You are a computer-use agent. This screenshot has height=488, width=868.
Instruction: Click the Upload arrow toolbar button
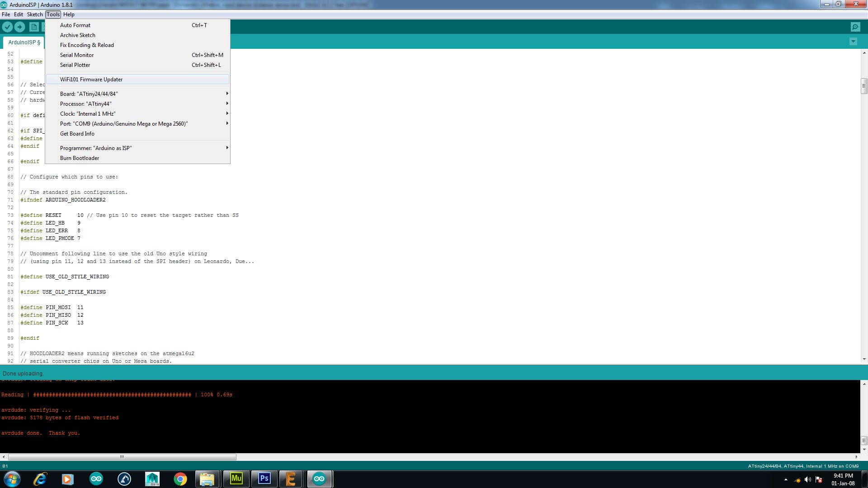pos(19,27)
